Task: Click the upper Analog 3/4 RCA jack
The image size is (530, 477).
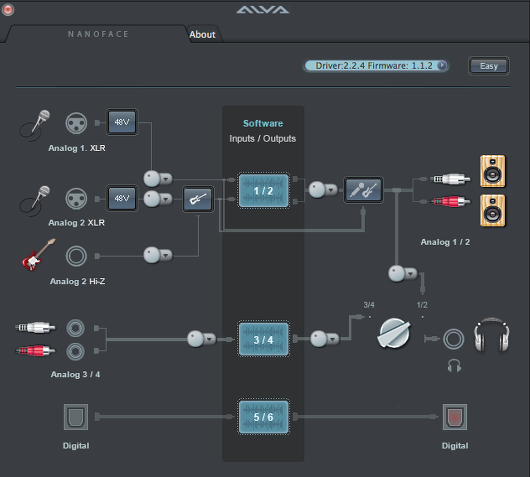Action: click(75, 328)
